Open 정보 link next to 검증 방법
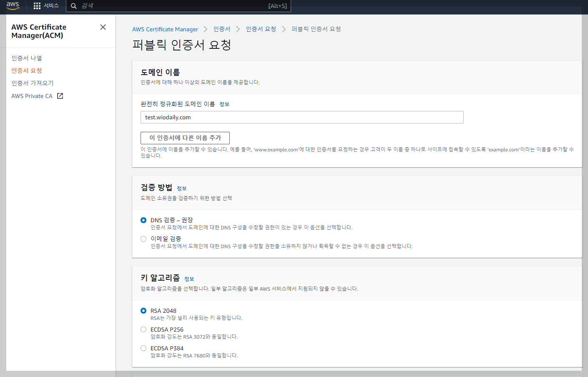The width and height of the screenshot is (588, 377). coord(182,188)
